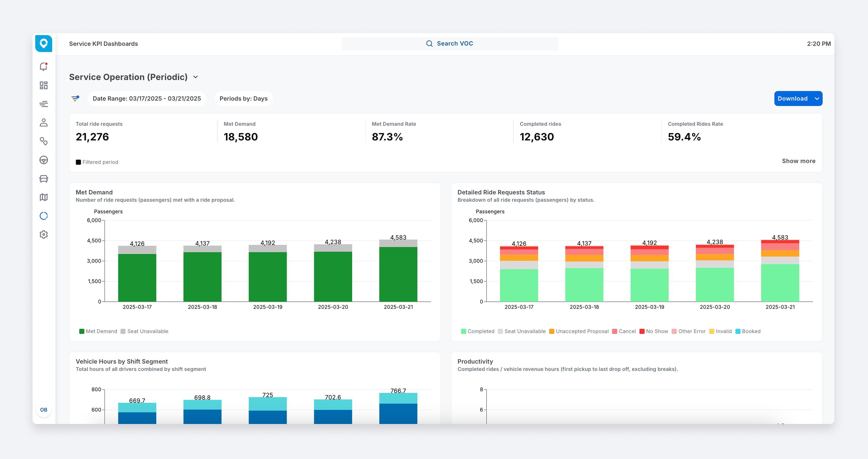Click the filter icon beside Date Range
This screenshot has width=868, height=459.
[75, 99]
